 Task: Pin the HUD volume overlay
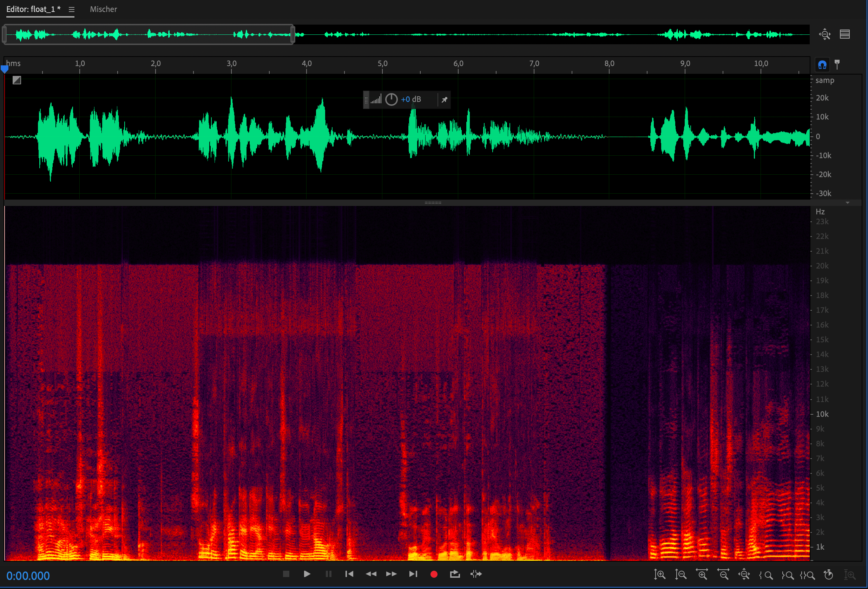point(444,100)
